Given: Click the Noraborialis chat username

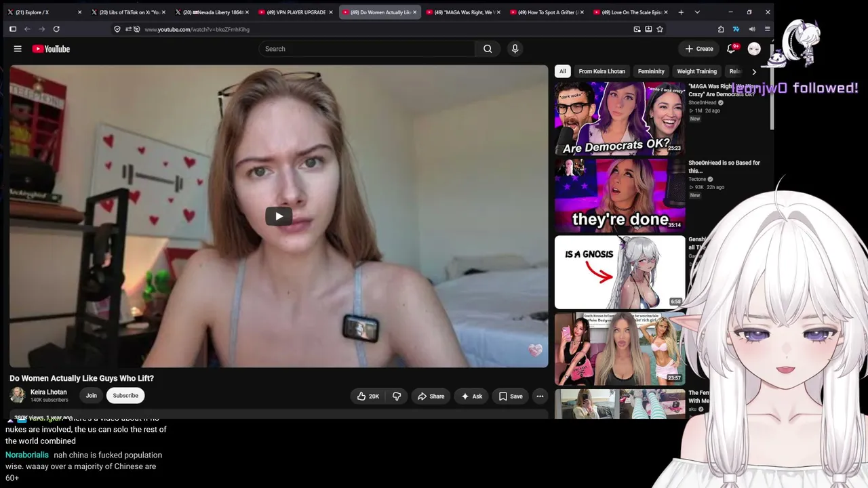Looking at the screenshot, I should tap(27, 455).
